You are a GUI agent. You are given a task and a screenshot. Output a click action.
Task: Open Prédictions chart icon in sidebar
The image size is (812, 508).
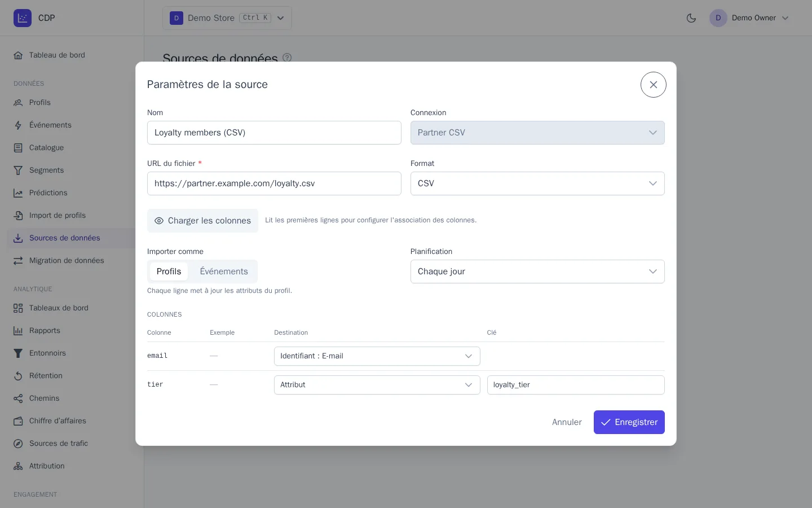click(18, 193)
